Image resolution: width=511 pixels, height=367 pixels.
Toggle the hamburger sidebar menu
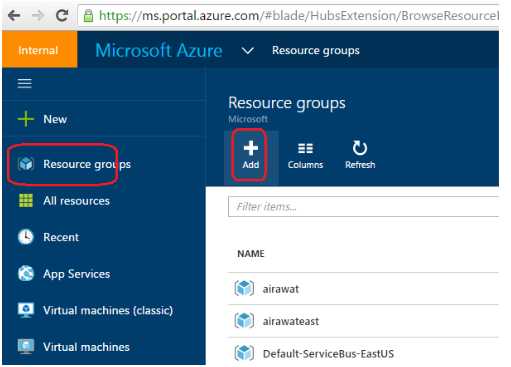25,83
